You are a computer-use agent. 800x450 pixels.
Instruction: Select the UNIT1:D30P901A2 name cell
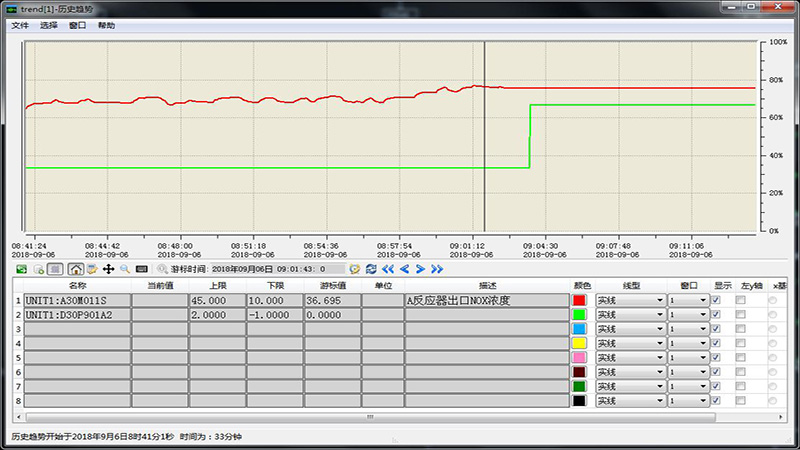click(x=77, y=315)
